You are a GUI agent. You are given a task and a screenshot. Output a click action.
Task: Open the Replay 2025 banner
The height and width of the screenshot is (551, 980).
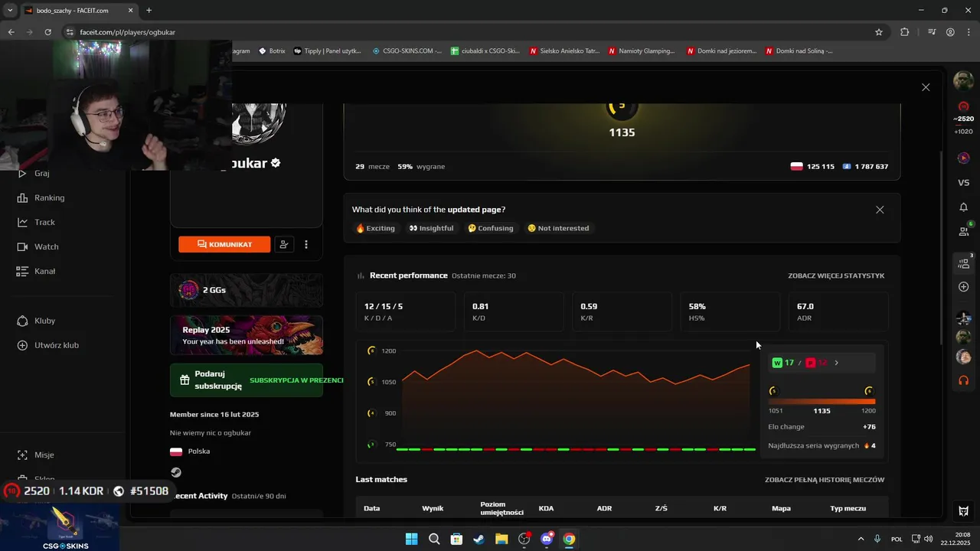pyautogui.click(x=246, y=335)
